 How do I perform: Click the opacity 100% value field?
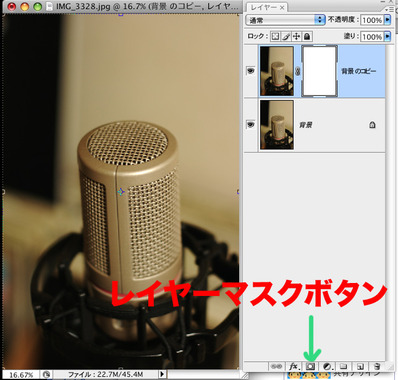pyautogui.click(x=372, y=20)
